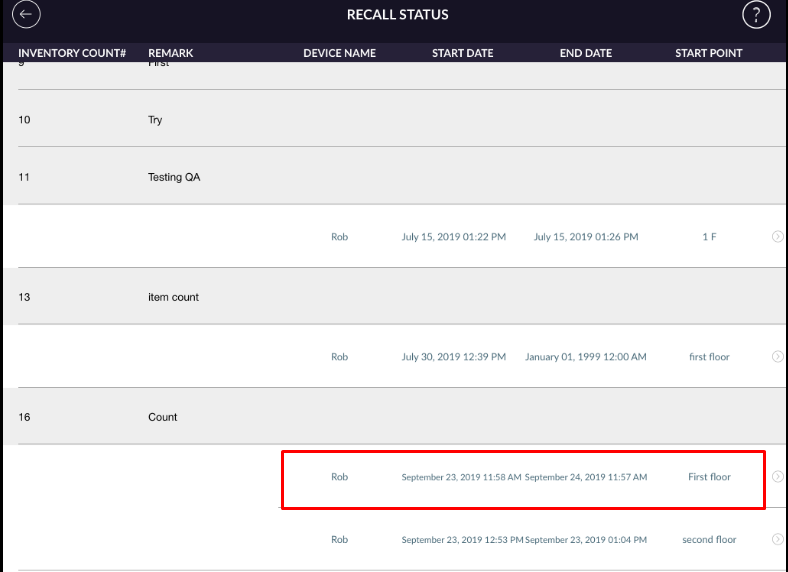Select inventory count 16 Count row
788x572 pixels.
(162, 417)
